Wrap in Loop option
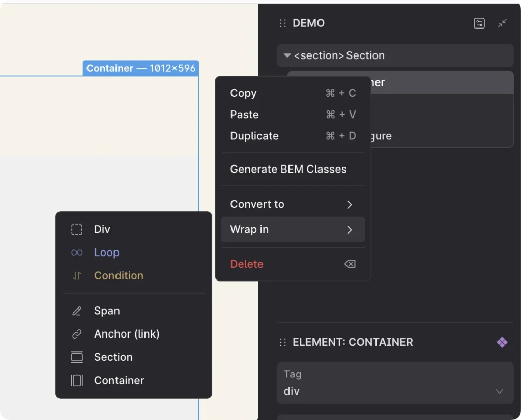The width and height of the screenshot is (521, 420). 134,253
